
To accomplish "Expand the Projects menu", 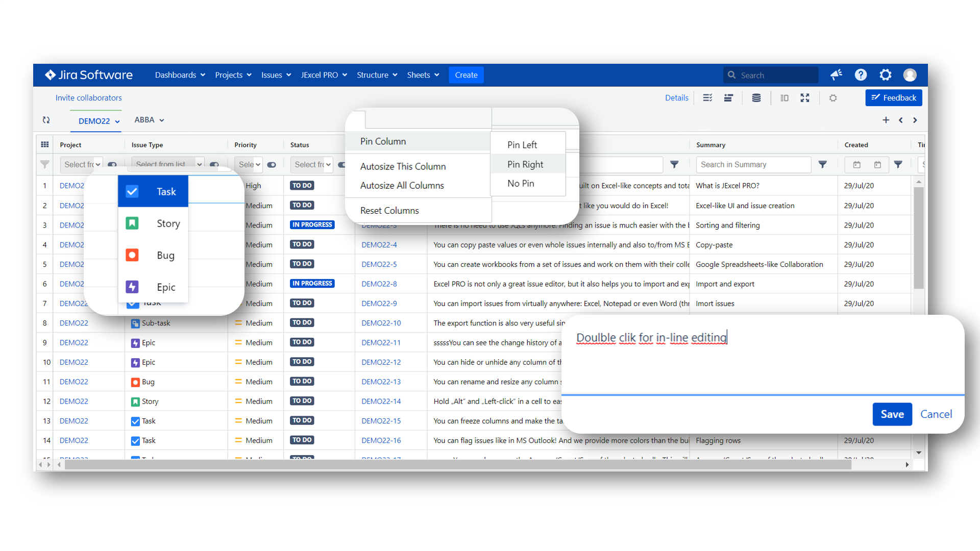I will tap(233, 75).
